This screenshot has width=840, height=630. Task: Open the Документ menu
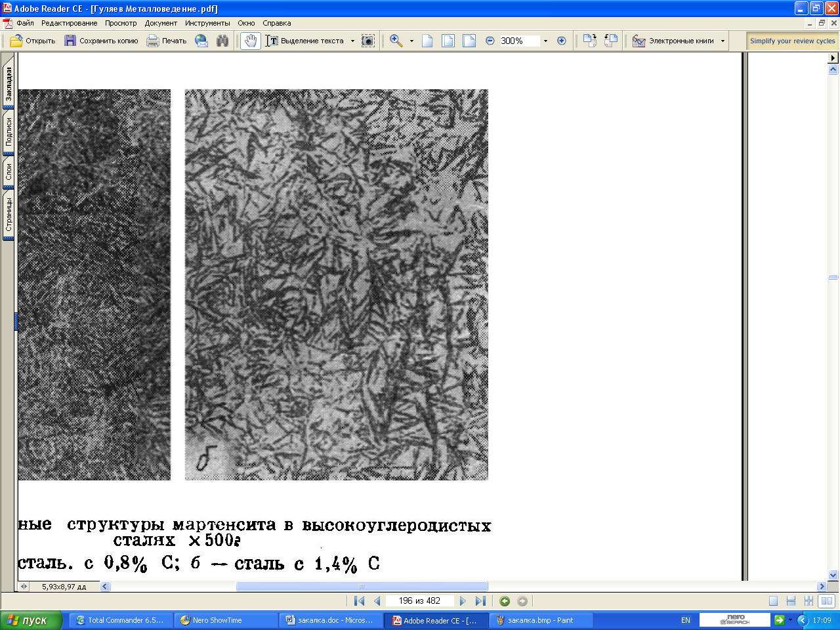161,23
